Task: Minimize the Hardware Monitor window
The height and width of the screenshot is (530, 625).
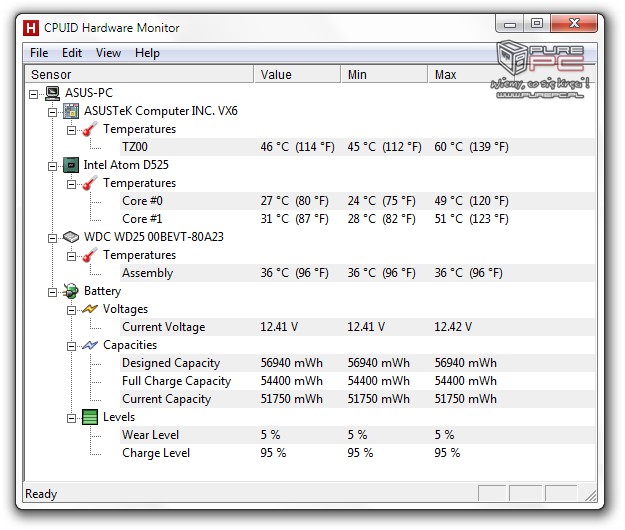Action: 510,24
